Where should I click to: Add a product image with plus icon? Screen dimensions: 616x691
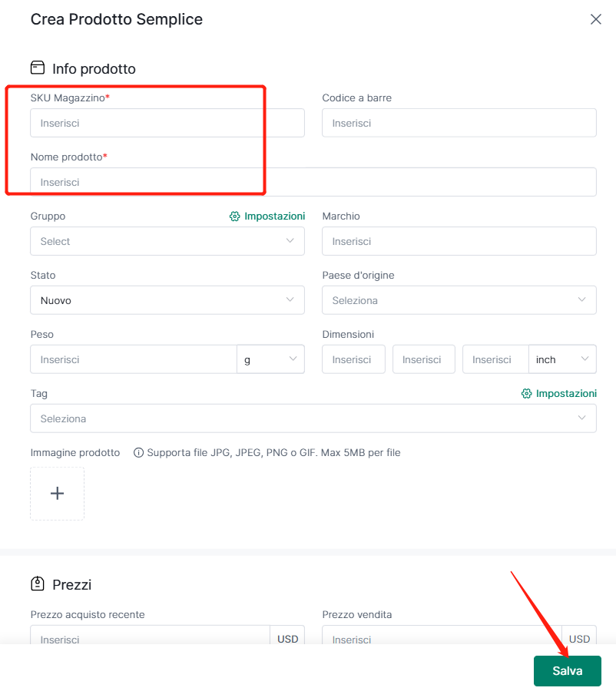[58, 494]
